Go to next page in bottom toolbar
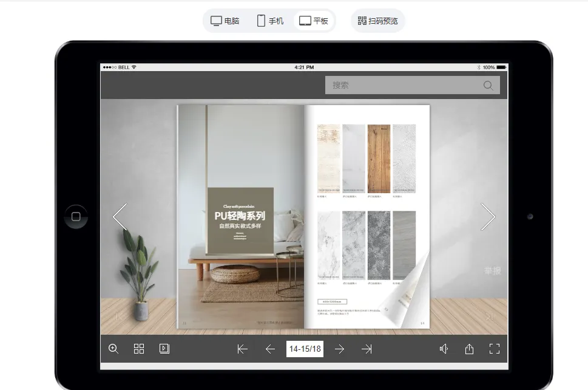 coord(340,349)
